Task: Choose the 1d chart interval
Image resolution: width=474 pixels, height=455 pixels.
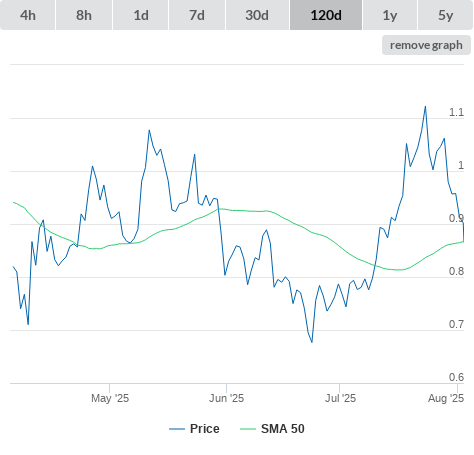Action: tap(141, 15)
